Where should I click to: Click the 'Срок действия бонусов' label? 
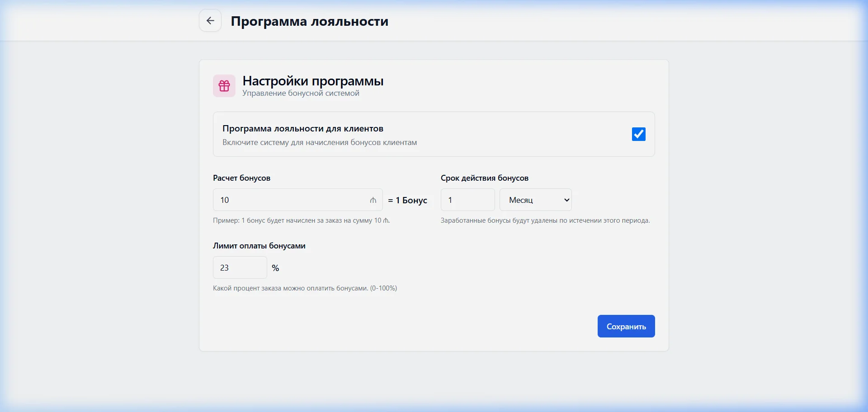point(485,178)
